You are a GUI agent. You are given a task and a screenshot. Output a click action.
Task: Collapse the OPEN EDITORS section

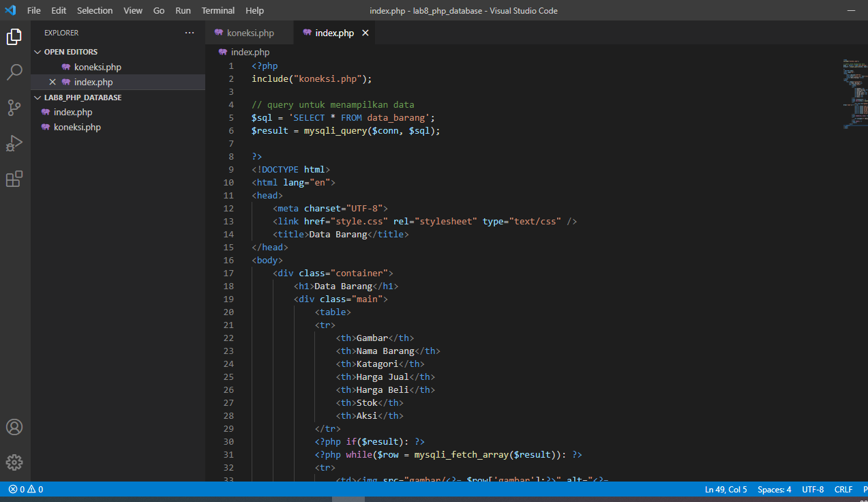38,51
